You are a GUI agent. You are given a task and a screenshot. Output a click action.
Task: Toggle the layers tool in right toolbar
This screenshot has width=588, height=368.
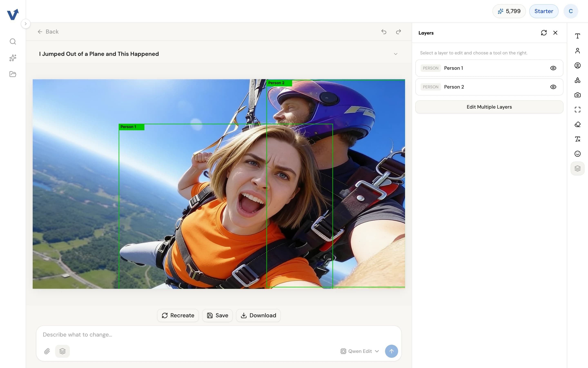pos(577,168)
